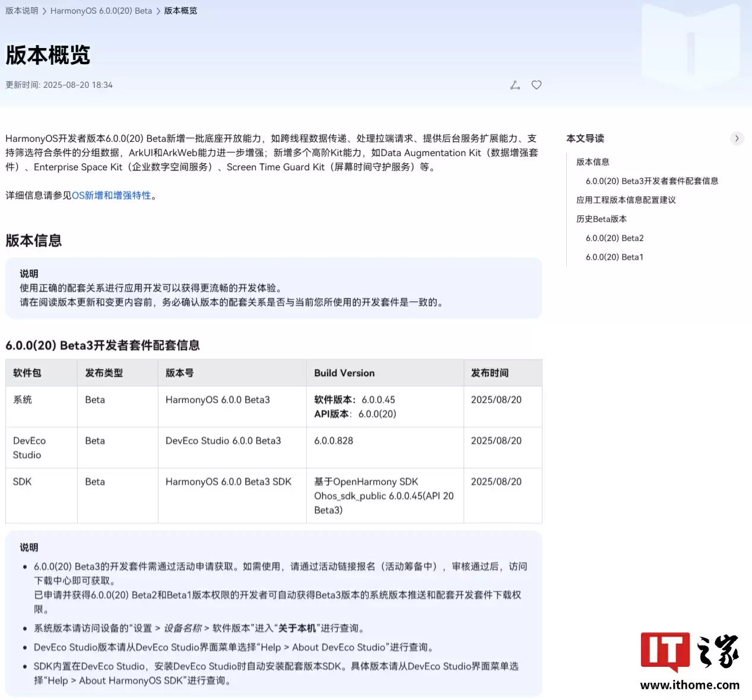Click the 本文导读 sidebar heading
The height and width of the screenshot is (700, 752).
585,138
